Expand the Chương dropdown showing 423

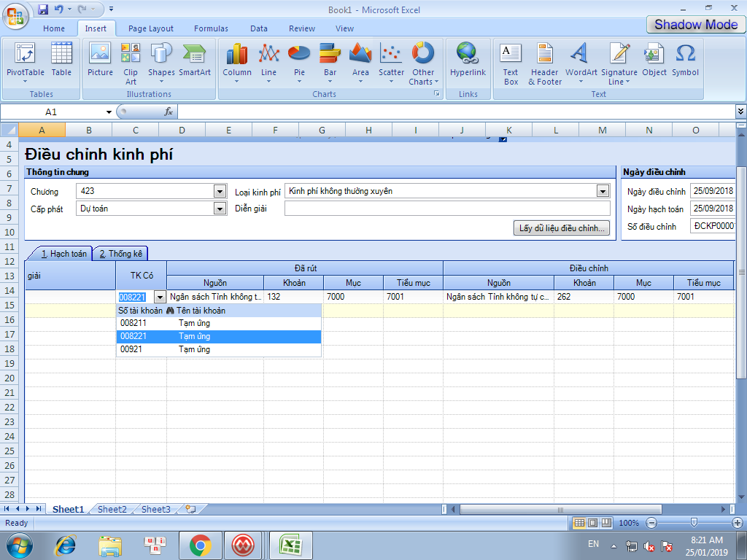click(220, 191)
